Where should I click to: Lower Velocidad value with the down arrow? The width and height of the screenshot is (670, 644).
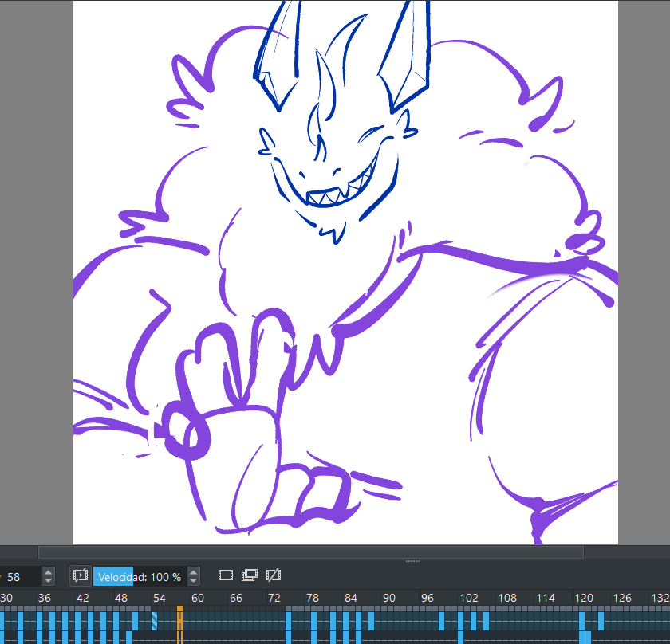pos(193,580)
